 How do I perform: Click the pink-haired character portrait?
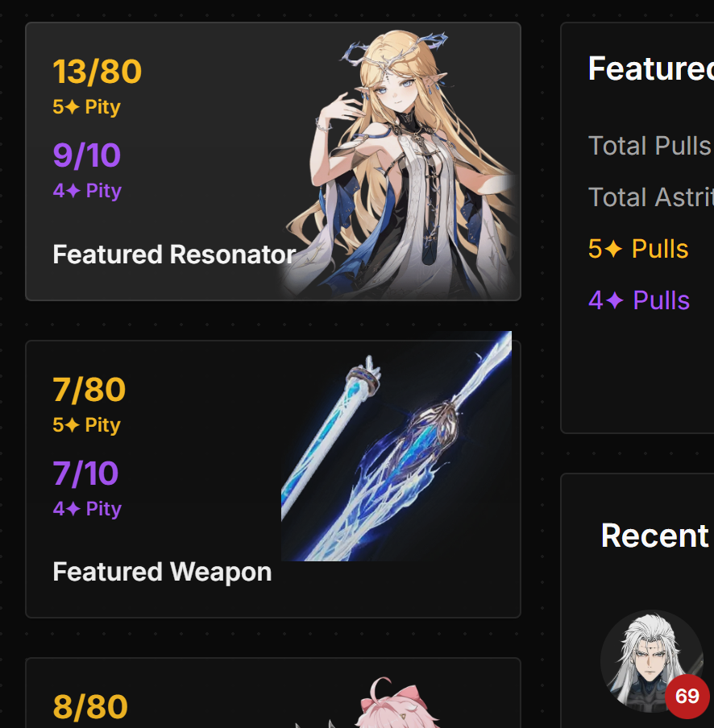pos(395,702)
